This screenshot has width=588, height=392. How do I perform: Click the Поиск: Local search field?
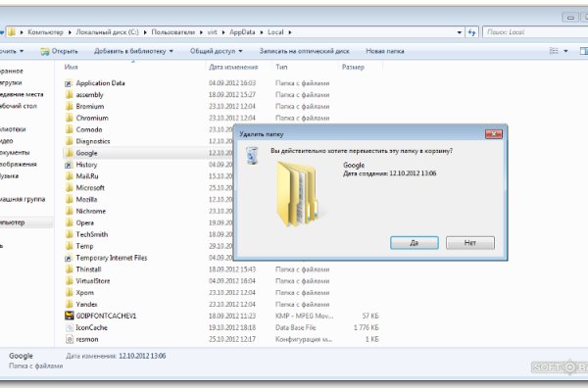534,32
